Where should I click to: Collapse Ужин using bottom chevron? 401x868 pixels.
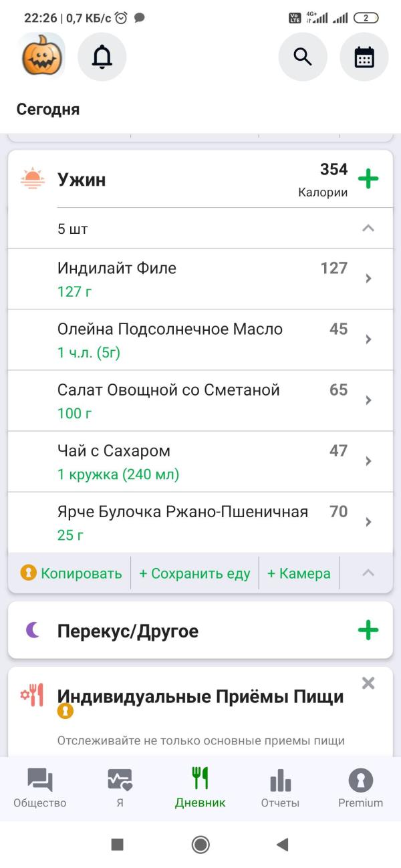[368, 573]
